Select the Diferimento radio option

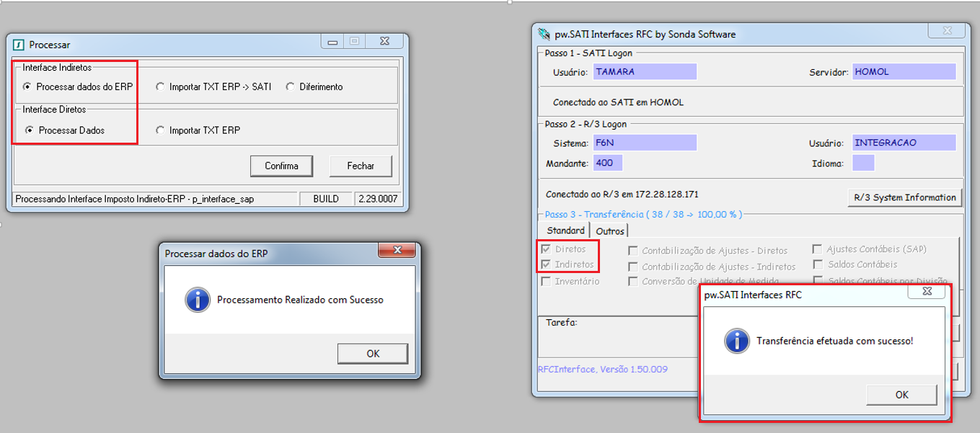[291, 87]
